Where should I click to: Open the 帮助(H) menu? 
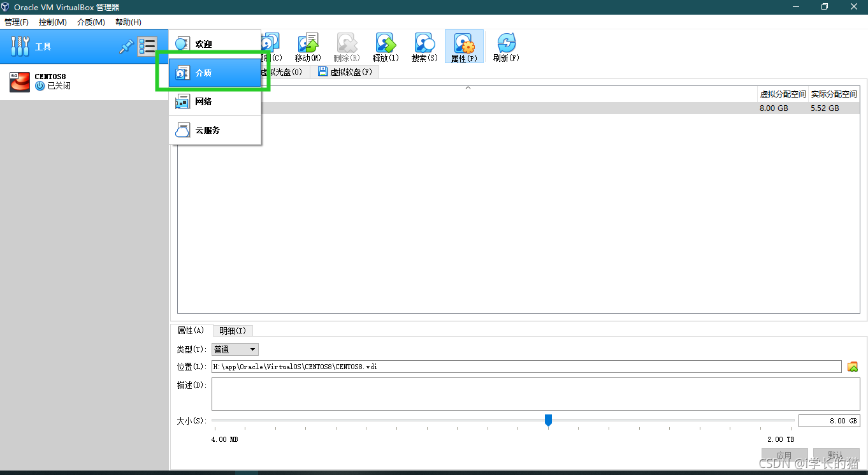[128, 22]
